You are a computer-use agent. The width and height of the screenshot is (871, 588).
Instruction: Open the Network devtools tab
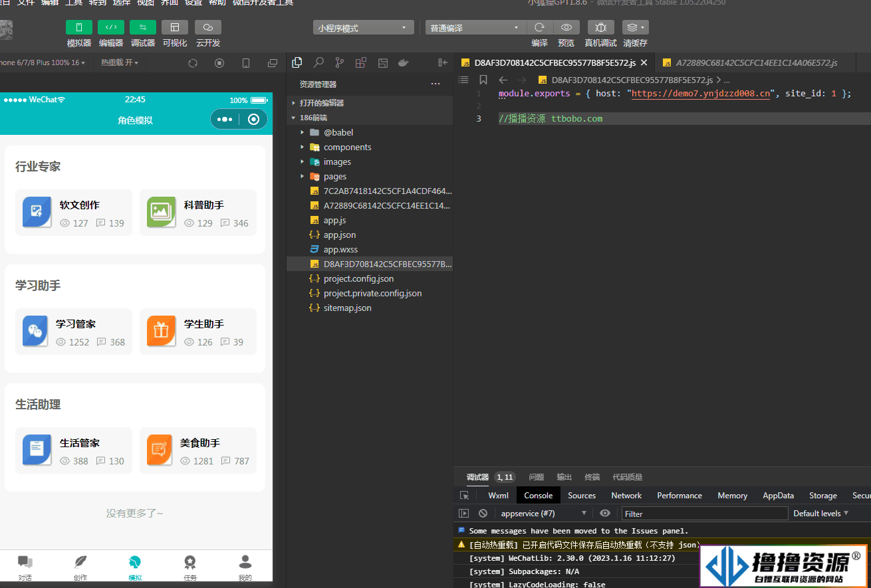626,496
